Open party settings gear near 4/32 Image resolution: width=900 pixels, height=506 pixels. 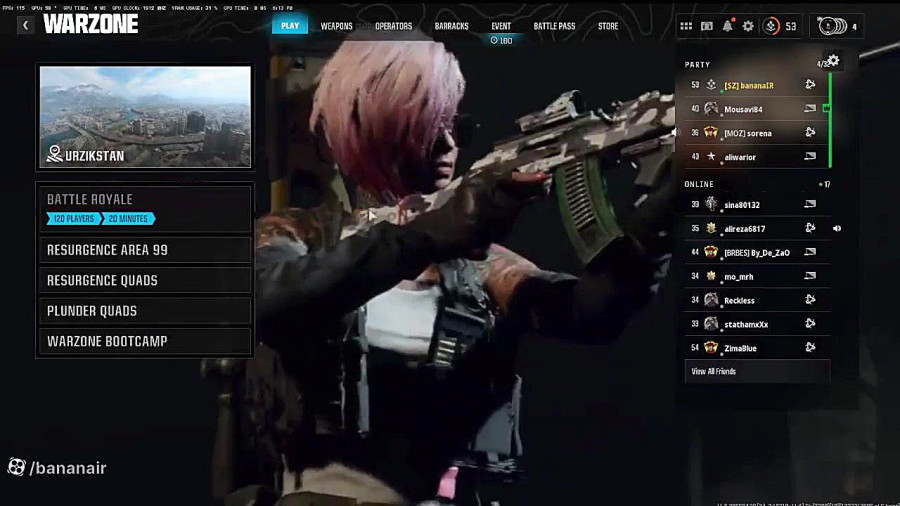tap(833, 60)
